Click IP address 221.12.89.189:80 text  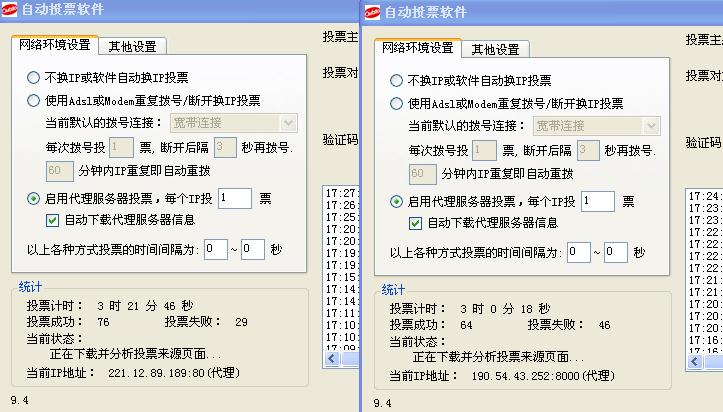tap(156, 373)
